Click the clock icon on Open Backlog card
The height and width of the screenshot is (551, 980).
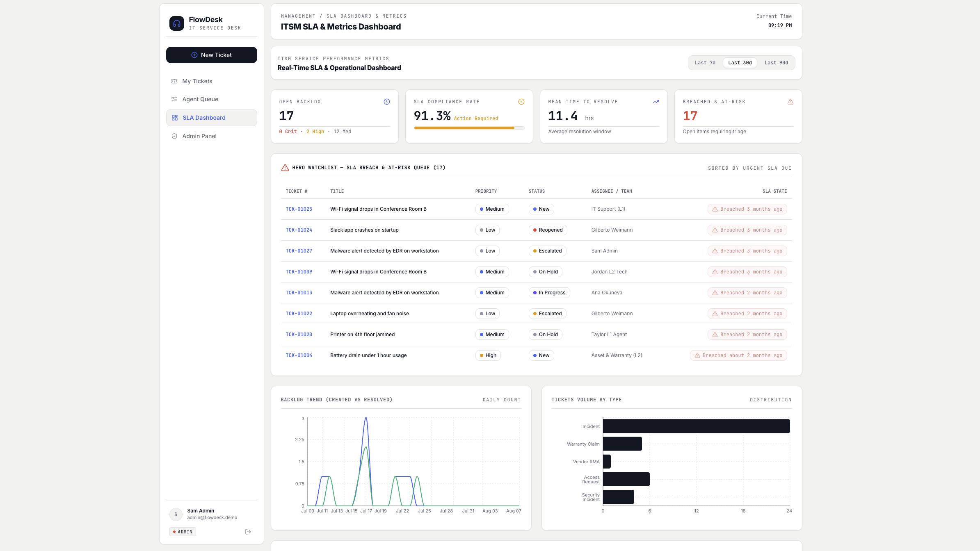[x=387, y=102]
